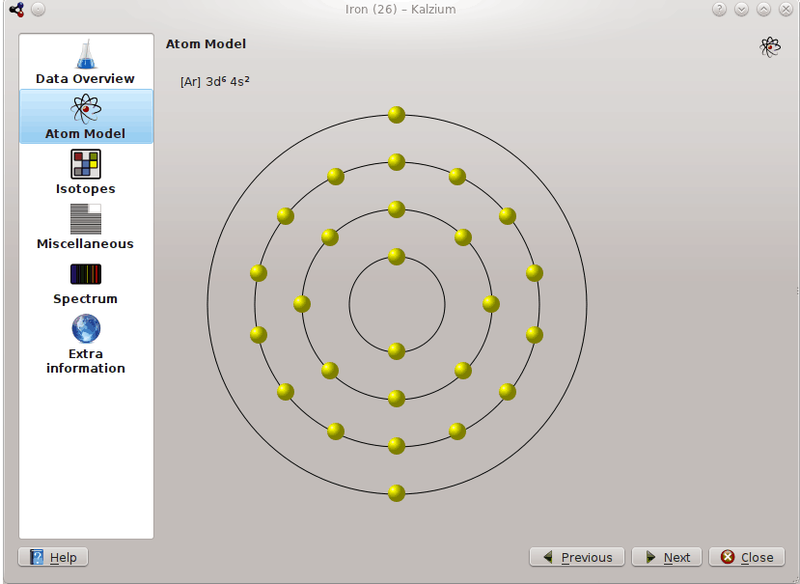Go to the Previous element

click(x=577, y=557)
